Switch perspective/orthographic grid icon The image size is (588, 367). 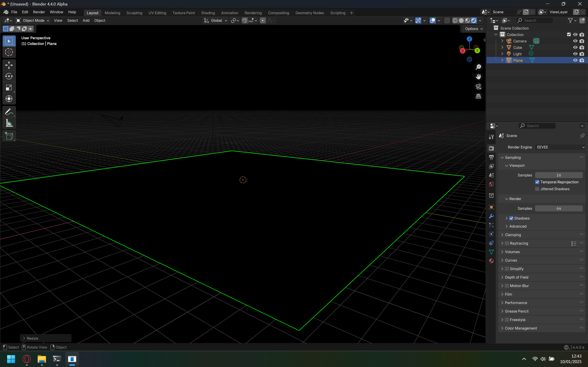point(478,96)
